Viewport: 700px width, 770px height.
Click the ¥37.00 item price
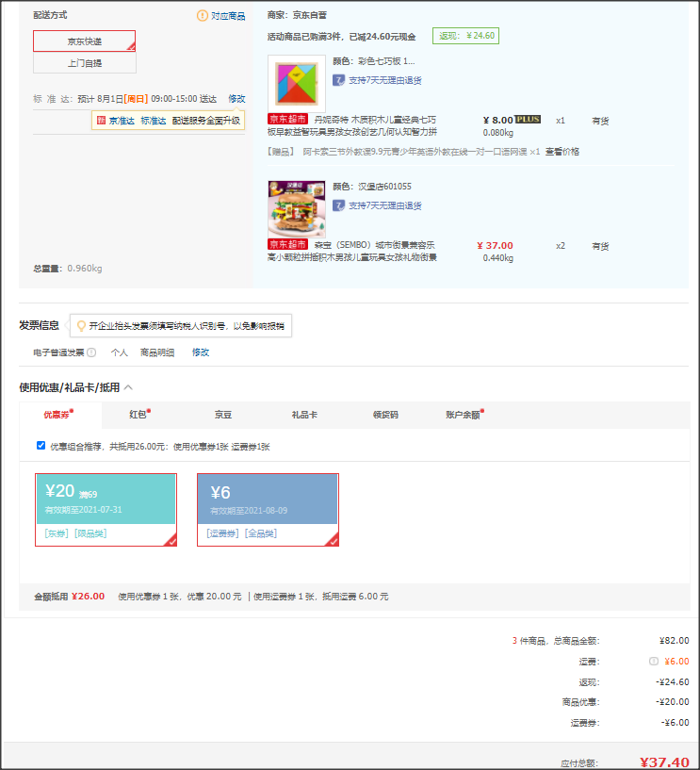495,246
